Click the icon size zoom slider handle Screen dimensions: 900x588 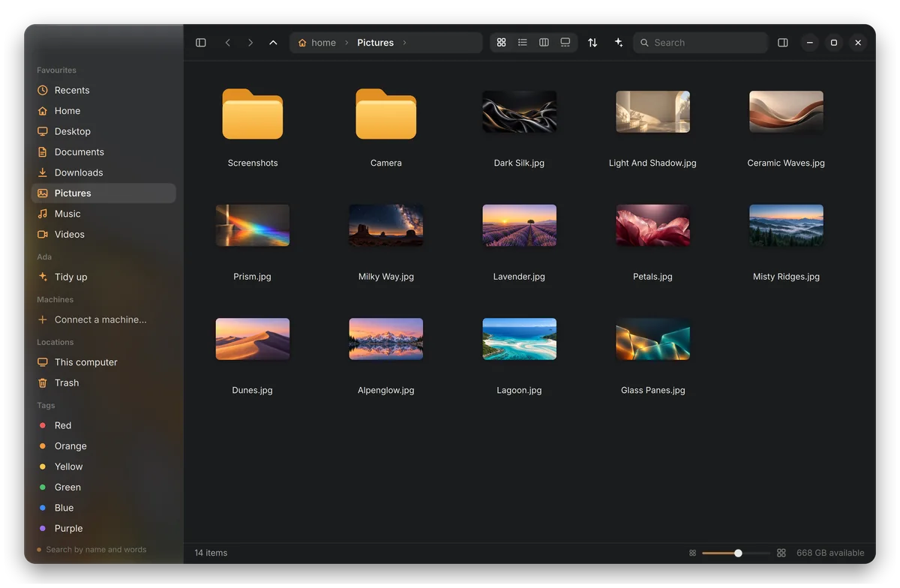click(738, 553)
